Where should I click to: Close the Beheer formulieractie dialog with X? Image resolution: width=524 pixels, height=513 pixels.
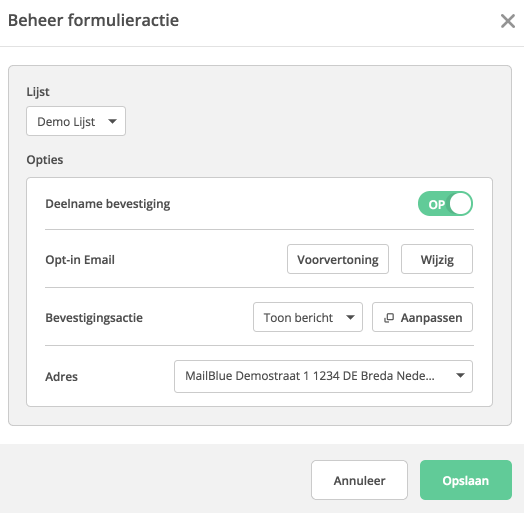point(508,21)
